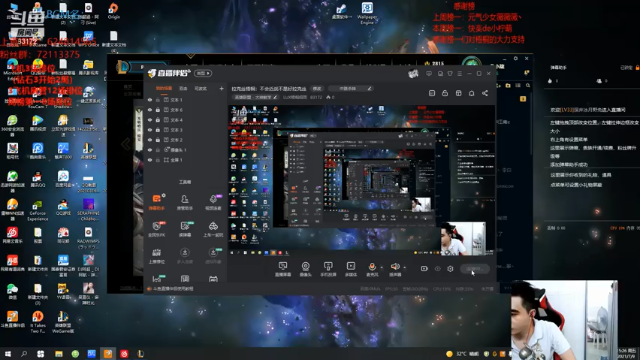Click the screen capture source icon
Image resolution: width=640 pixels, height=360 pixels.
[x=283, y=269]
